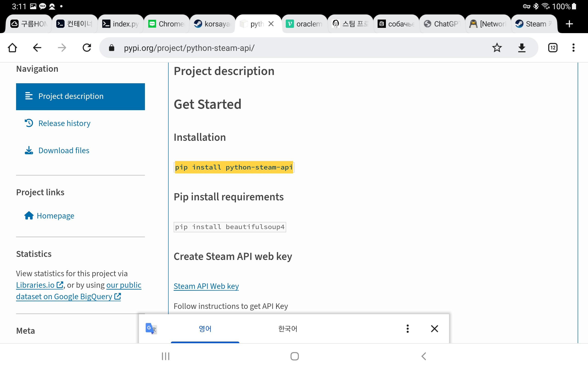The image size is (588, 368).
Task: Click the Meta heading
Action: [25, 331]
